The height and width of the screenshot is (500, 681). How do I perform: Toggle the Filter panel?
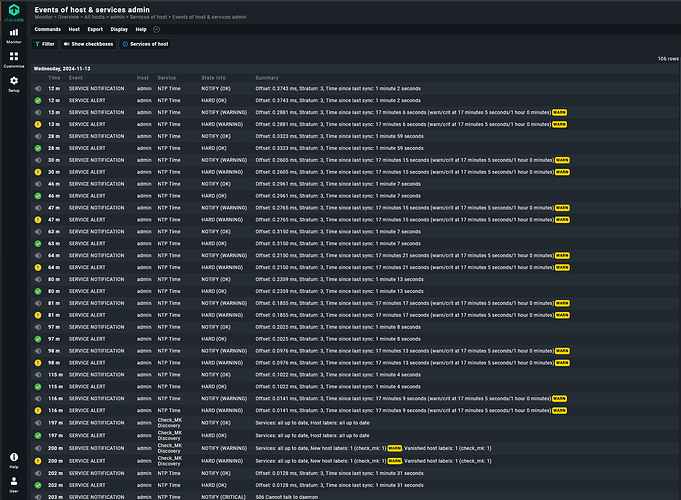(45, 44)
